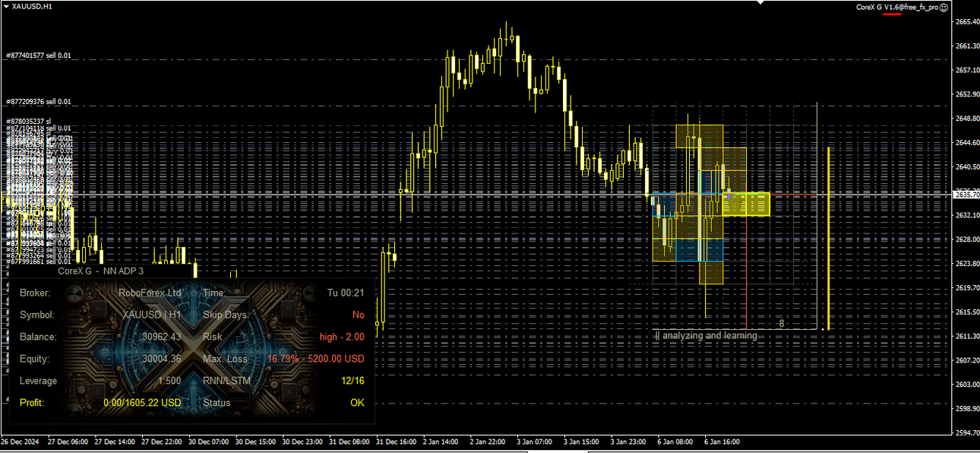This screenshot has height=453, width=980.
Task: Click the analyzing and learning status text
Action: coord(710,335)
